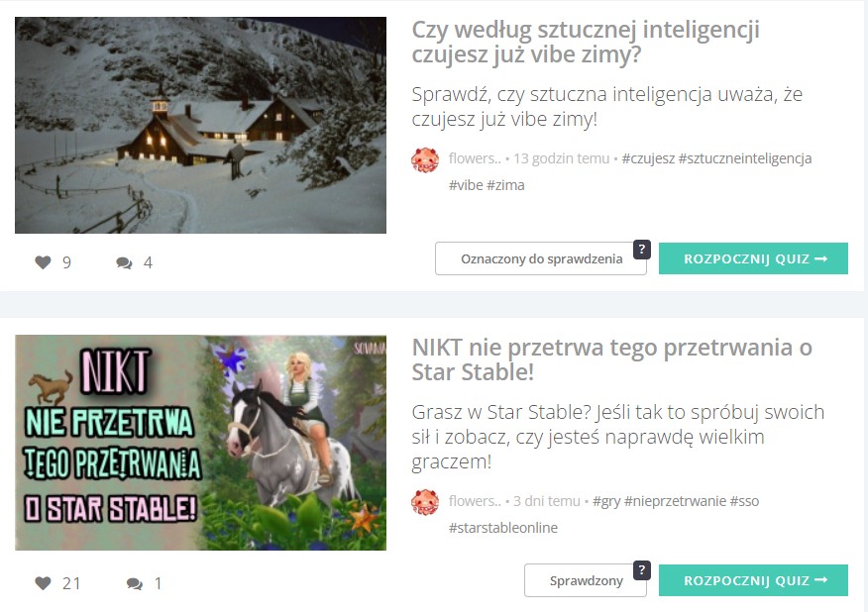Open the Star Stable horse rider thumbnail

click(200, 443)
